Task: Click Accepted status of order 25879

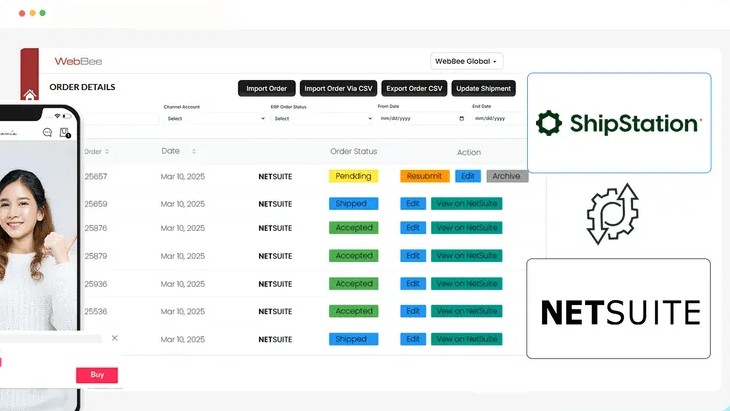Action: 353,256
